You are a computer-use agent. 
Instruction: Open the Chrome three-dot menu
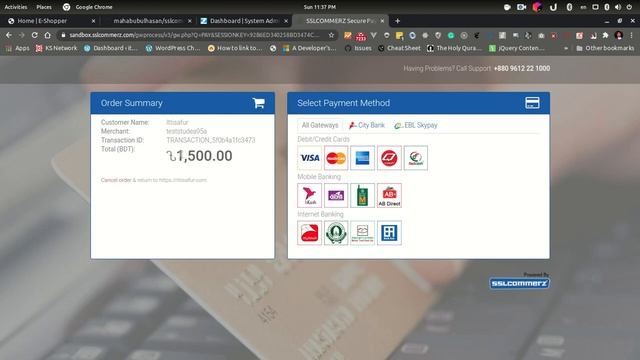click(x=631, y=36)
